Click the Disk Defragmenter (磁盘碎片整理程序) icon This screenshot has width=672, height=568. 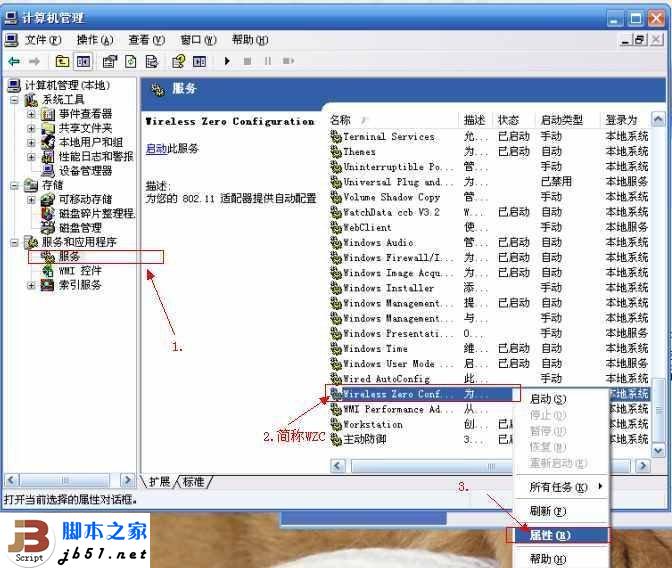tap(48, 213)
